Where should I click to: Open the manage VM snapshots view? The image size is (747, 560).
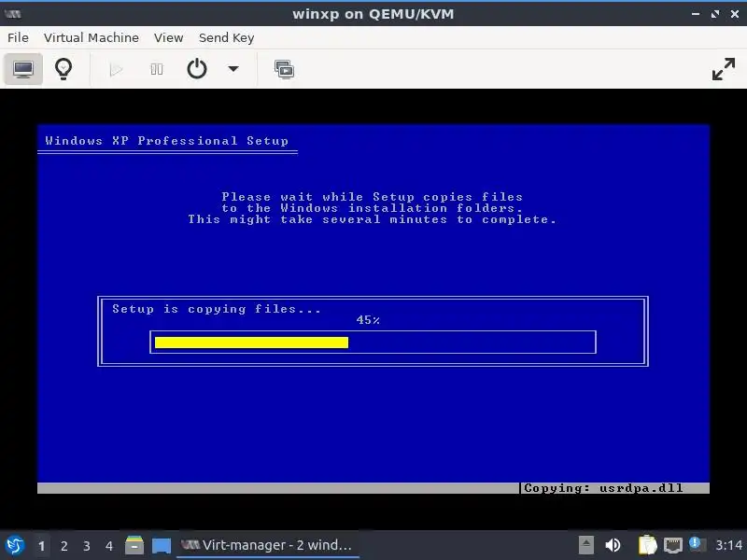click(284, 69)
